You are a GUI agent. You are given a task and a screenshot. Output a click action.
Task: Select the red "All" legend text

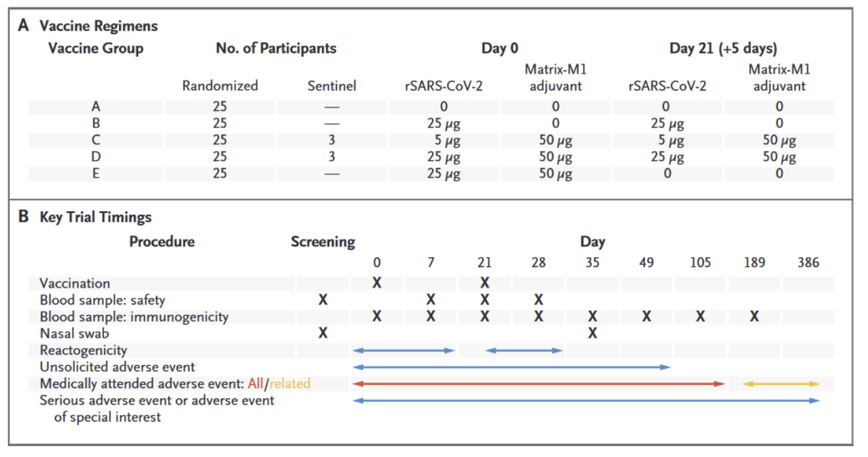tap(255, 384)
